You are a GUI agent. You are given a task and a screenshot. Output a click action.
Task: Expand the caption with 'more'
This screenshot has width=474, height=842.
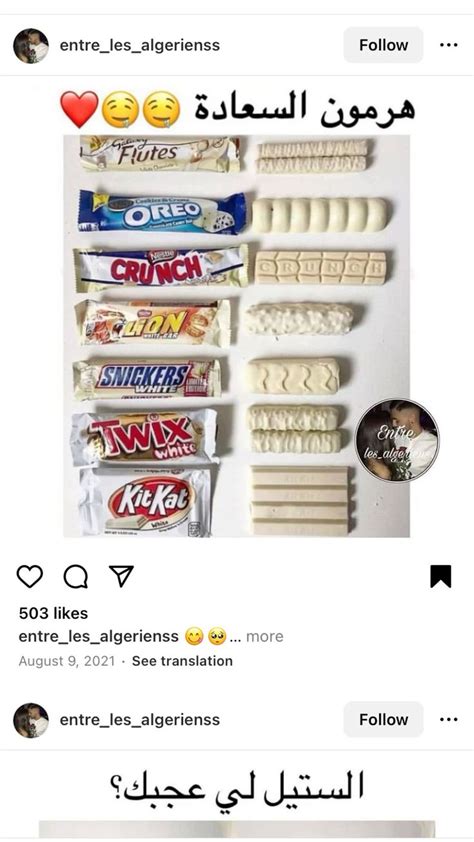[x=264, y=636]
